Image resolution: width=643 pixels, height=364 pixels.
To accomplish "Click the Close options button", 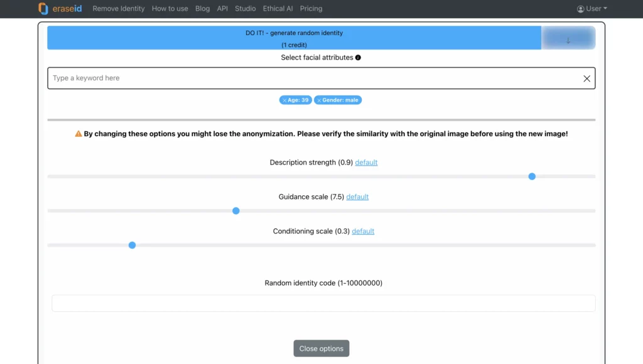I will pos(321,348).
